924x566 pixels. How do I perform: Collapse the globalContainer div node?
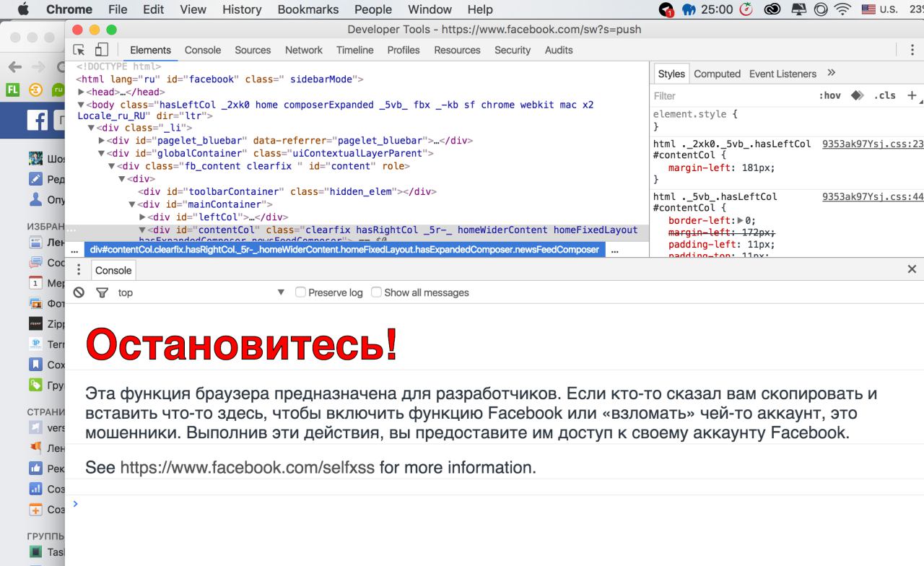coord(101,153)
